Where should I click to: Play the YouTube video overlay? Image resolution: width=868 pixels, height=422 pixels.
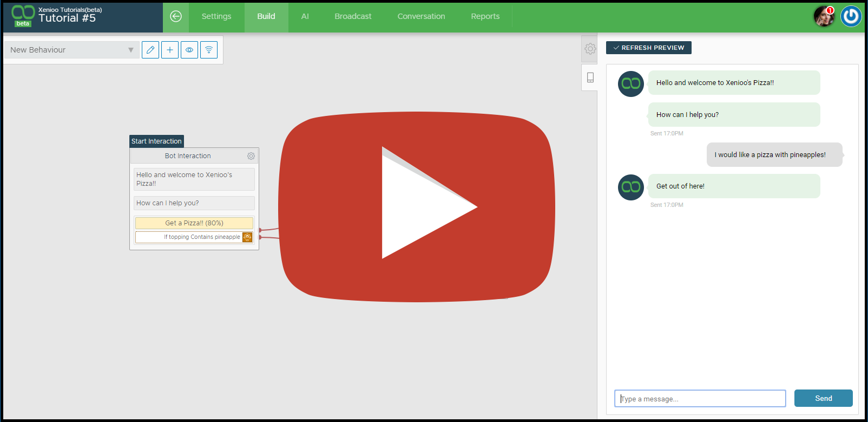[417, 207]
